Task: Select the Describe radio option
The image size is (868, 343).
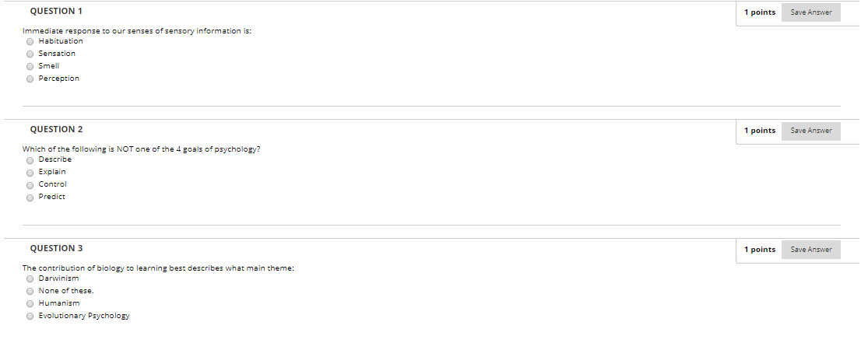Action: tap(30, 160)
